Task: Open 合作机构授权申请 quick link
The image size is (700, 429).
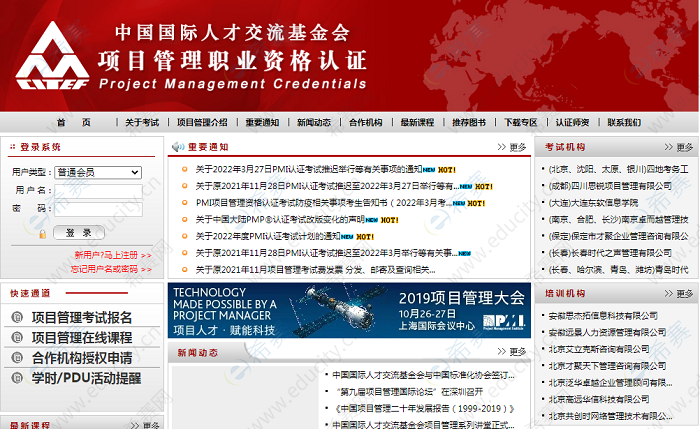Action: 82,358
